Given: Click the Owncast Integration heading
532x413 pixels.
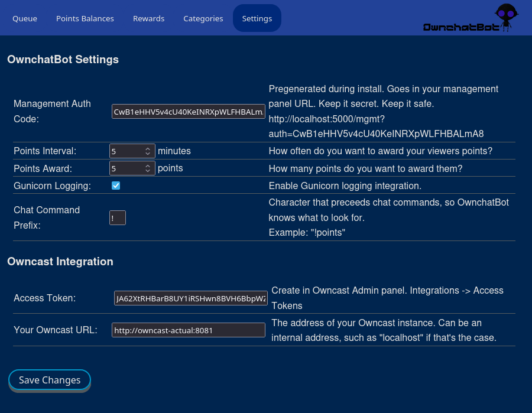Looking at the screenshot, I should point(60,261).
